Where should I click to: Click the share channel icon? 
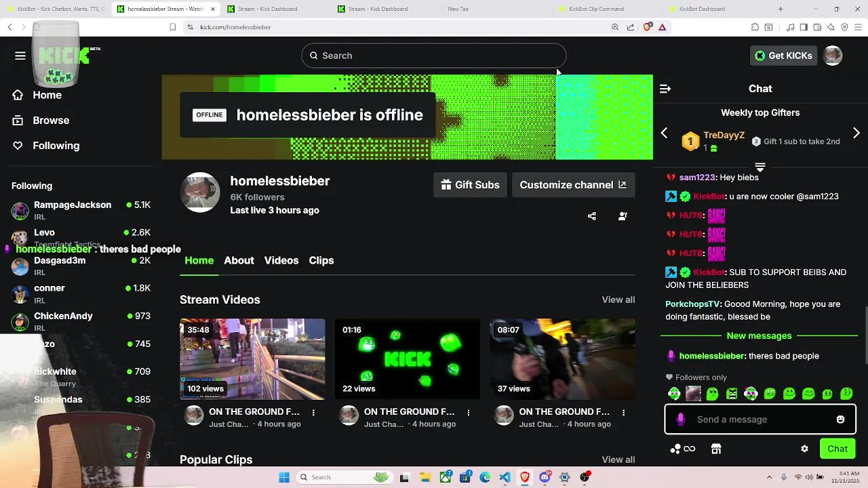[x=592, y=216]
